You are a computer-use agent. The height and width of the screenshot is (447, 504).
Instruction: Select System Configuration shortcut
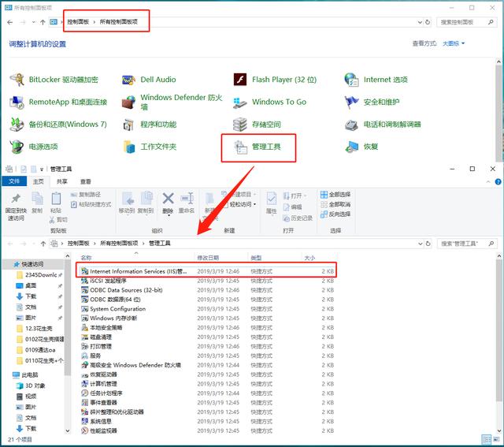click(206, 309)
